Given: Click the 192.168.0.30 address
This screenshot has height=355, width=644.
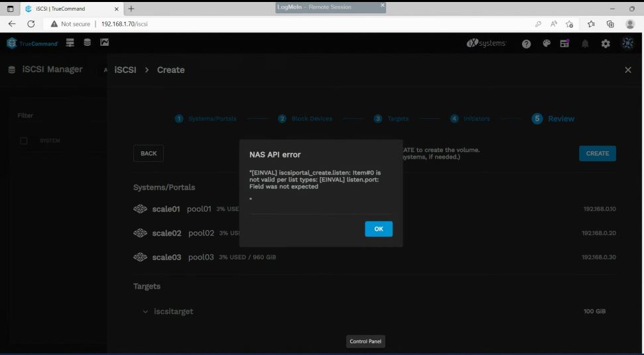Looking at the screenshot, I should pyautogui.click(x=598, y=257).
